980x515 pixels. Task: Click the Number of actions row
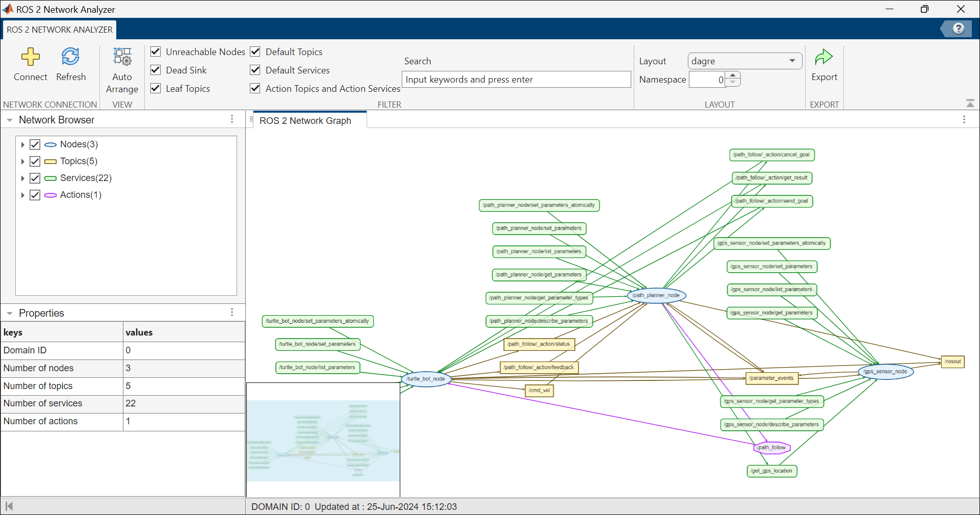point(123,421)
